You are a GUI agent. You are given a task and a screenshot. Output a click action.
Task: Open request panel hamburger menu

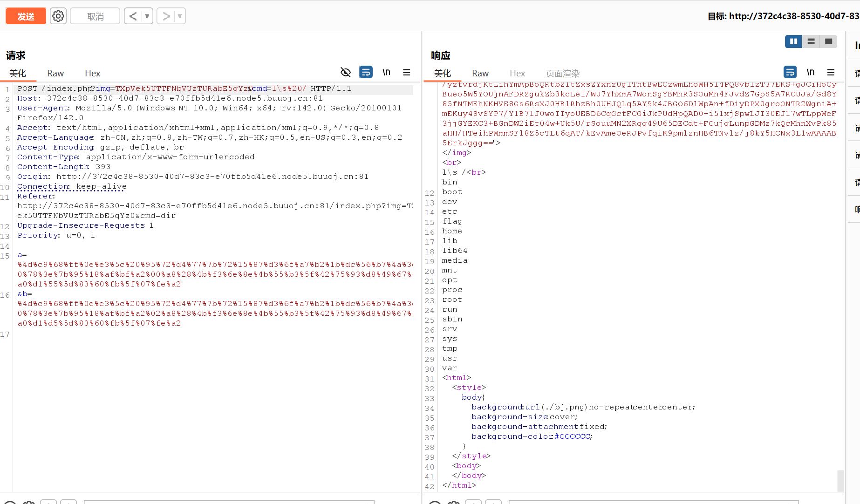coord(407,72)
